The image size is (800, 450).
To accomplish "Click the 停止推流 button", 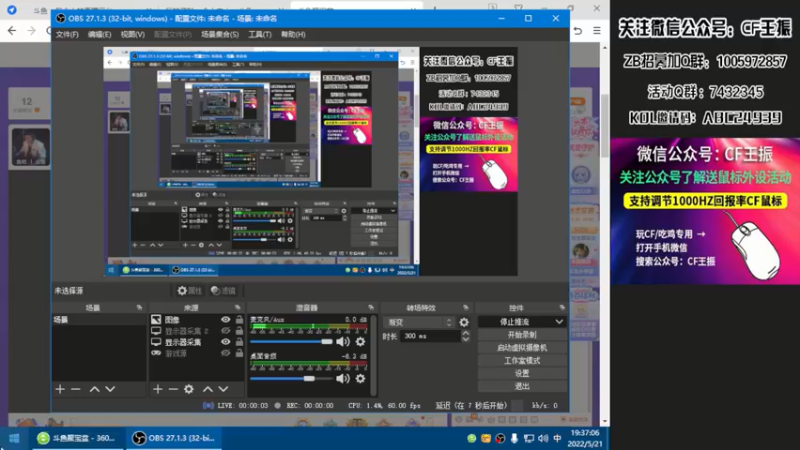I will point(515,322).
